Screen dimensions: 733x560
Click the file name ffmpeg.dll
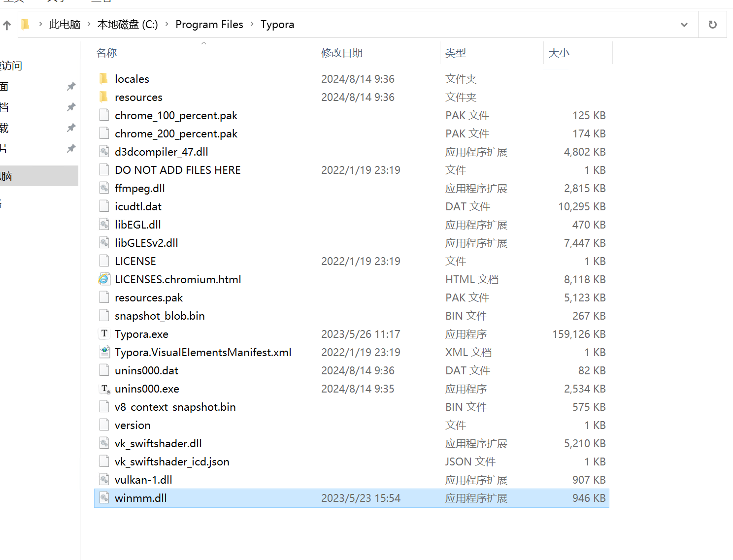coord(140,188)
